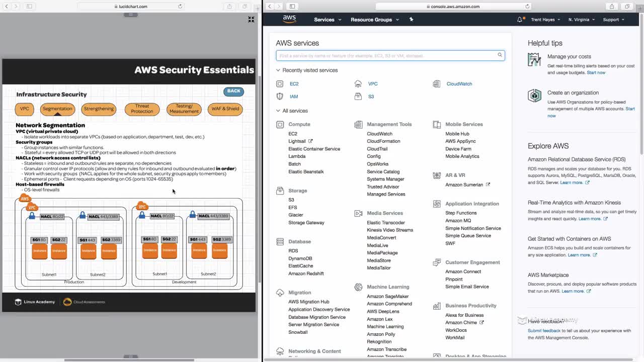
Task: Open the Trent Hayes account menu
Action: click(545, 20)
